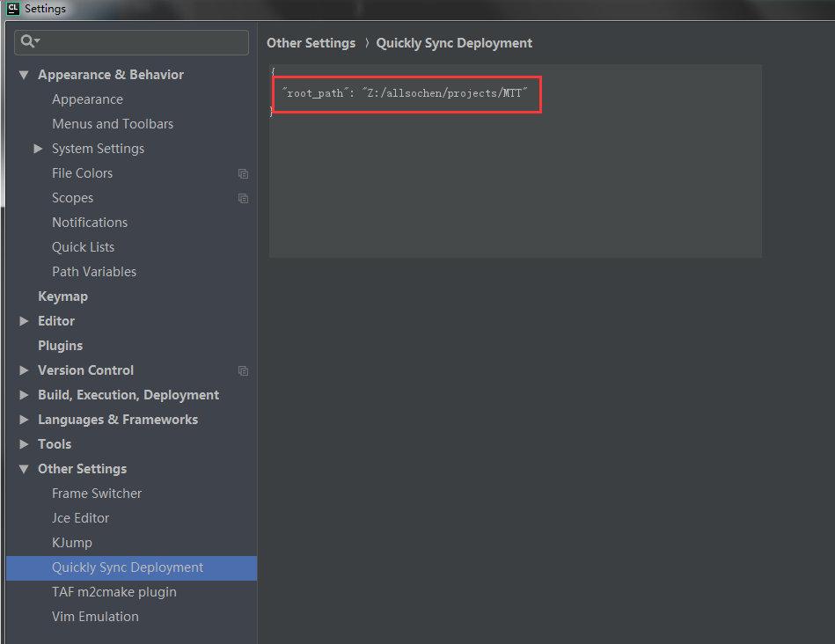Select the Editor category
This screenshot has width=835, height=644.
(56, 321)
